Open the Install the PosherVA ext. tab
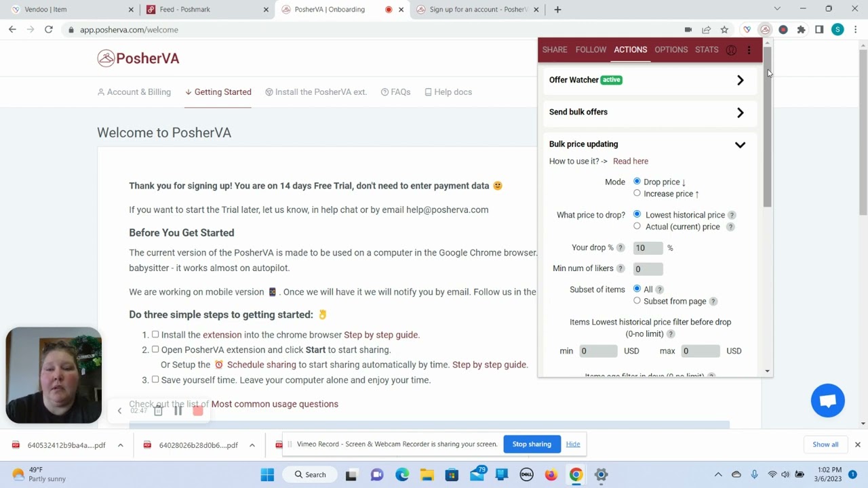The height and width of the screenshot is (488, 868). pos(316,92)
